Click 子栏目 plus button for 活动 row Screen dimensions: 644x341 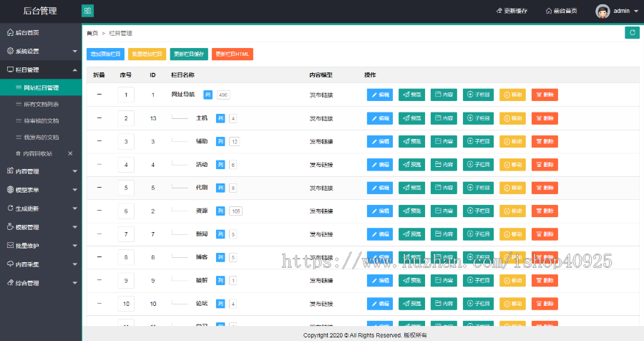pos(478,165)
